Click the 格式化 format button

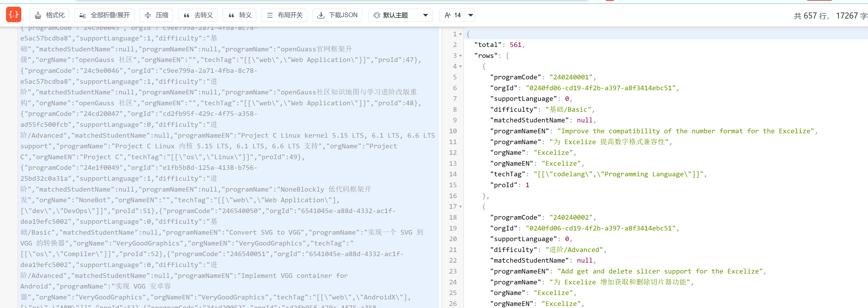(50, 15)
